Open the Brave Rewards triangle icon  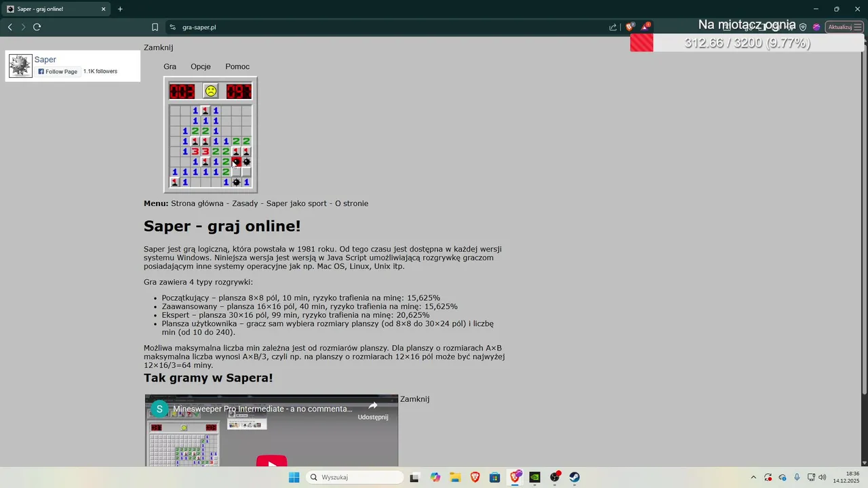click(646, 27)
